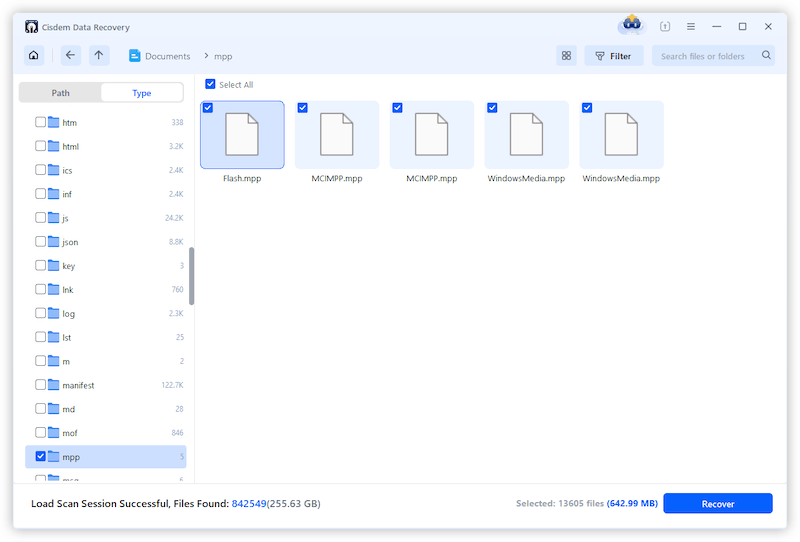The image size is (800, 542).
Task: Open the lst folder icon in tree
Action: tap(54, 337)
